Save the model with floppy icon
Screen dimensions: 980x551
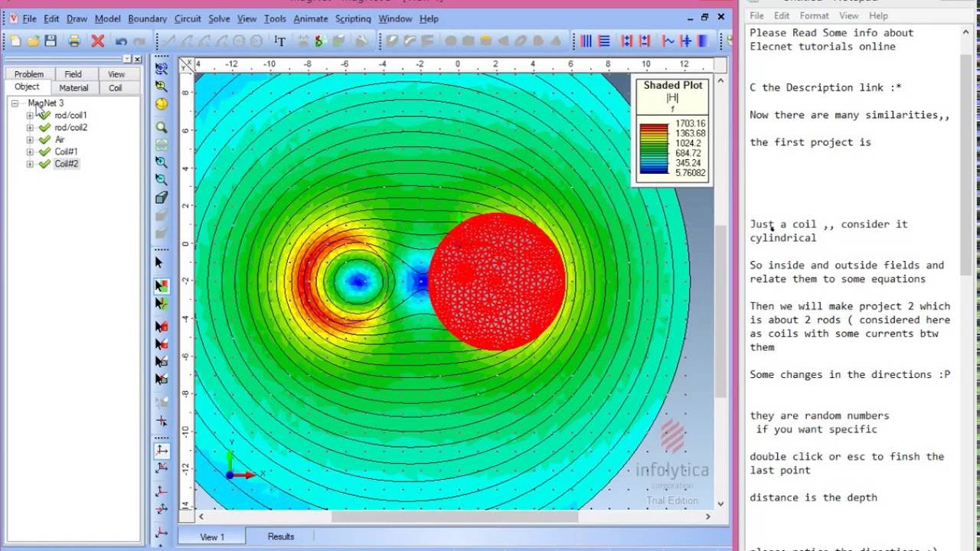click(51, 41)
